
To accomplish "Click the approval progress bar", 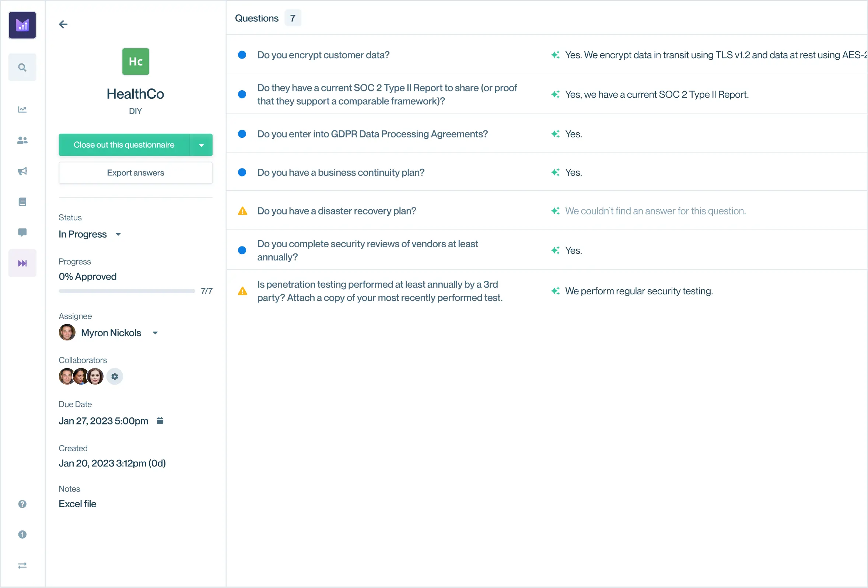I will 127,291.
